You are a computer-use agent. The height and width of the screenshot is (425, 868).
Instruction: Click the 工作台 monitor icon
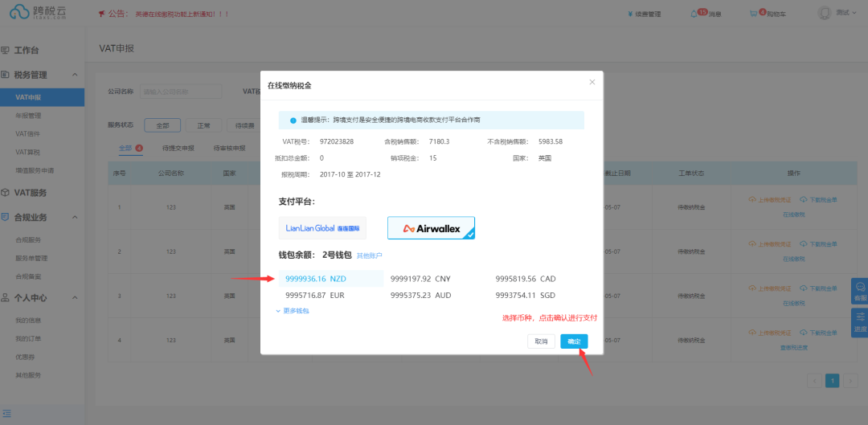click(x=5, y=51)
